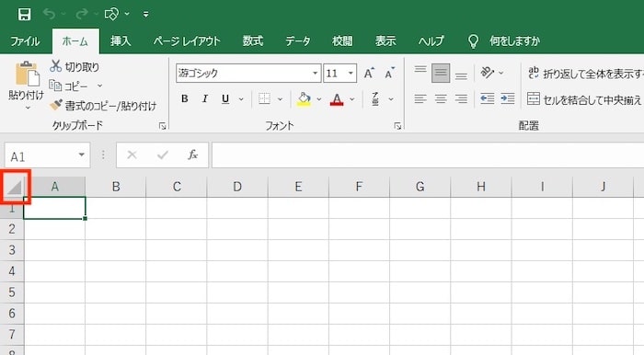Screen dimensions: 644x355
Task: Click the Save icon in quick access toolbar
Action: pos(24,15)
